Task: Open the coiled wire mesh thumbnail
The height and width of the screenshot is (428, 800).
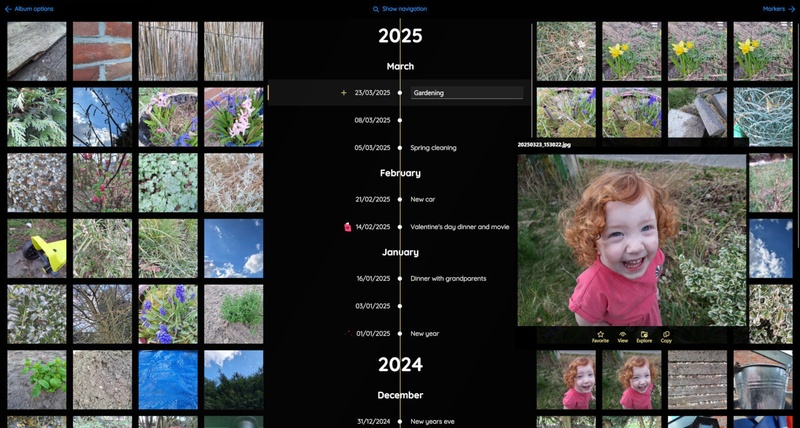Action: tap(763, 115)
